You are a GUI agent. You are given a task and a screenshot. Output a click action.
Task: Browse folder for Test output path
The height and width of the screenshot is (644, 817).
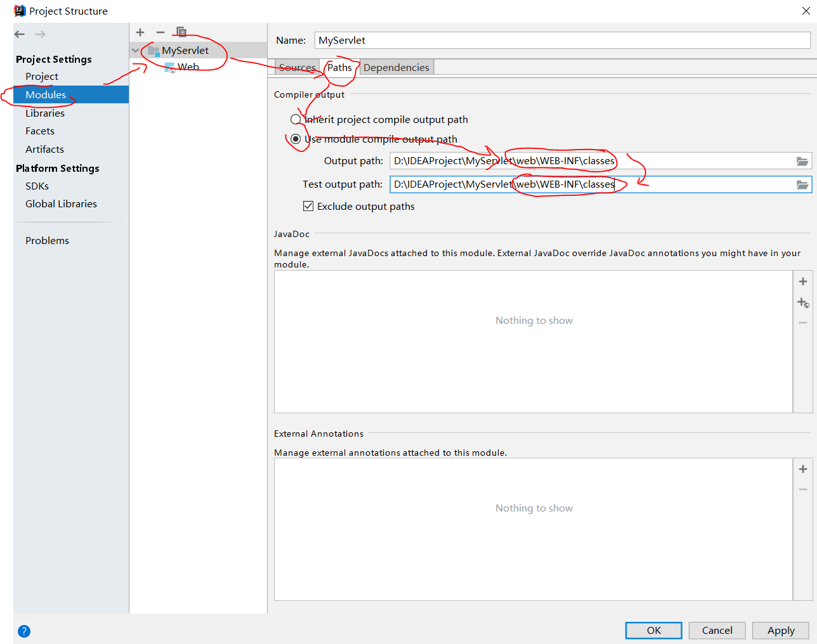click(x=802, y=184)
